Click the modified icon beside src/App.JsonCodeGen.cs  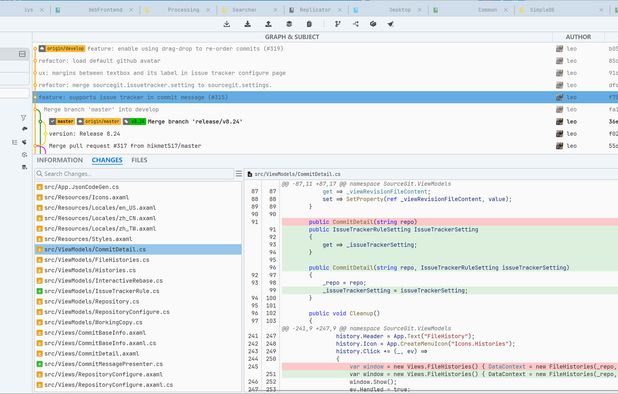point(39,187)
